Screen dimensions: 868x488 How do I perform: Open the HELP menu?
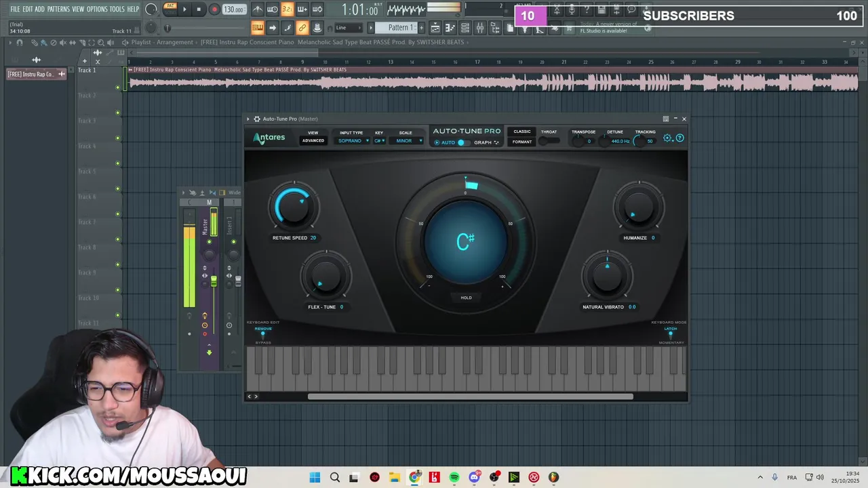click(133, 9)
